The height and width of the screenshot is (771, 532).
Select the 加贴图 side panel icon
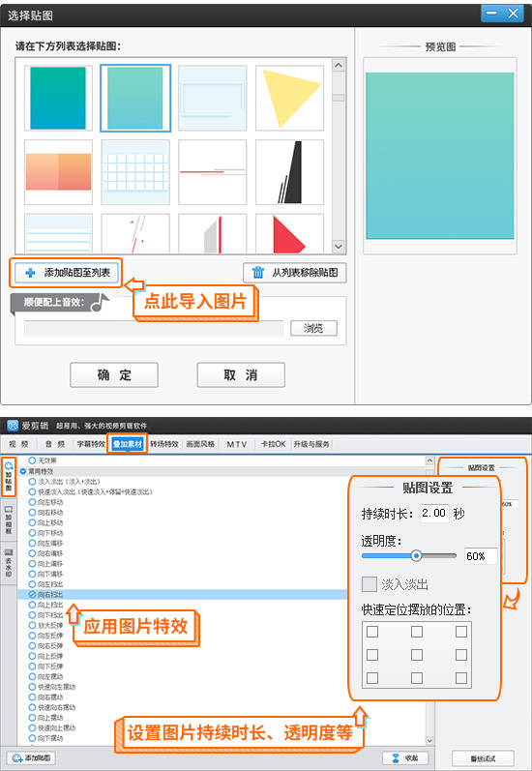click(9, 476)
